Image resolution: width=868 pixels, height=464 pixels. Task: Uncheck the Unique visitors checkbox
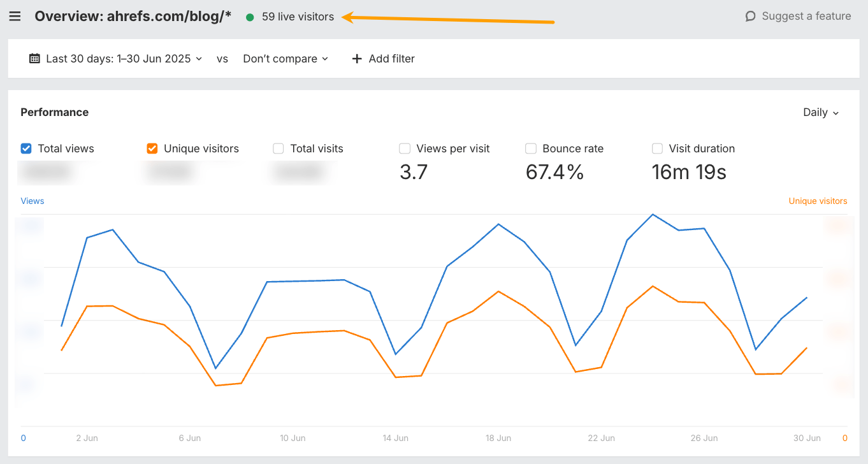(152, 149)
